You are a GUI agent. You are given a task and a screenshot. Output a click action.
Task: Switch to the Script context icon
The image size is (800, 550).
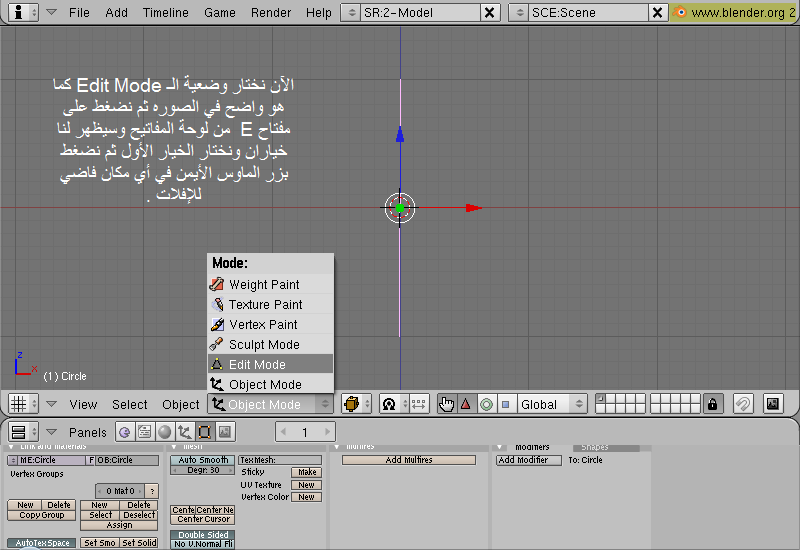coord(144,432)
